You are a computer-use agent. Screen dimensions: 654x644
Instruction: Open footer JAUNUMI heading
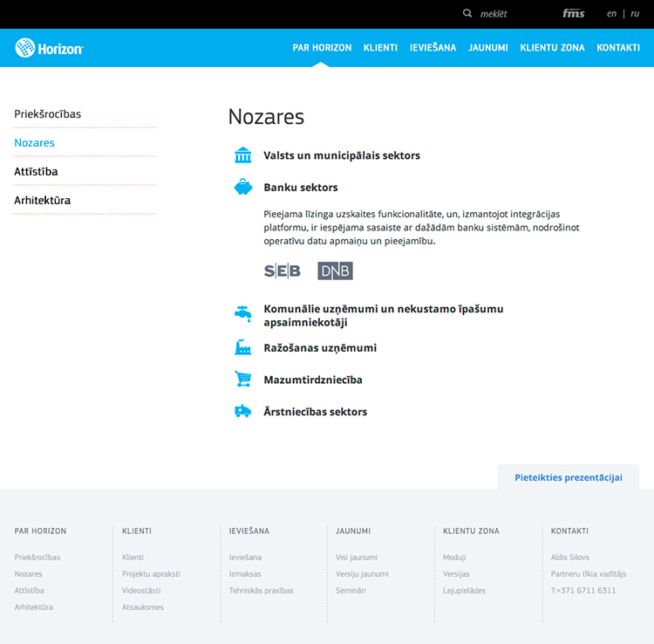(353, 531)
